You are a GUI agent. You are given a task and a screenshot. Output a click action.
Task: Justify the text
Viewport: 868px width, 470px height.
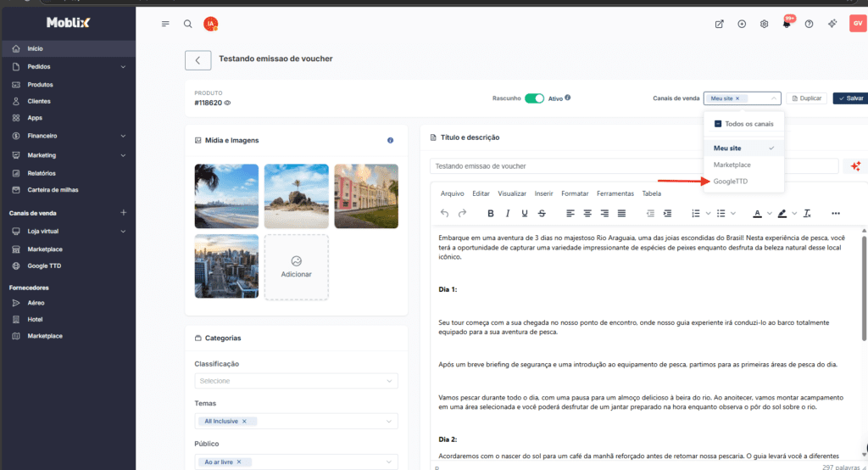coord(621,213)
